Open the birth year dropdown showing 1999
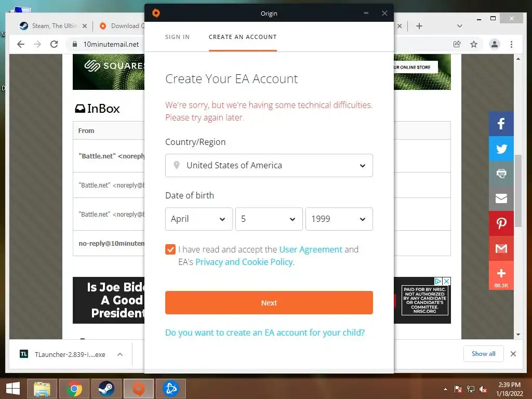 (339, 219)
